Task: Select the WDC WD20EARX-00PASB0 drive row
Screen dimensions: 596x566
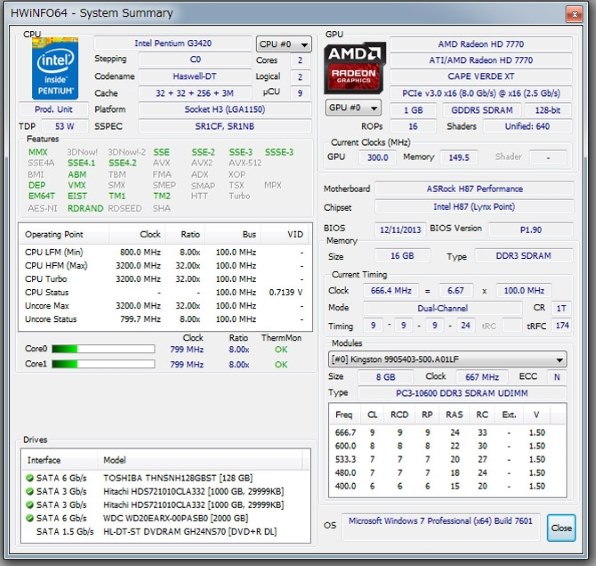Action: [165, 518]
